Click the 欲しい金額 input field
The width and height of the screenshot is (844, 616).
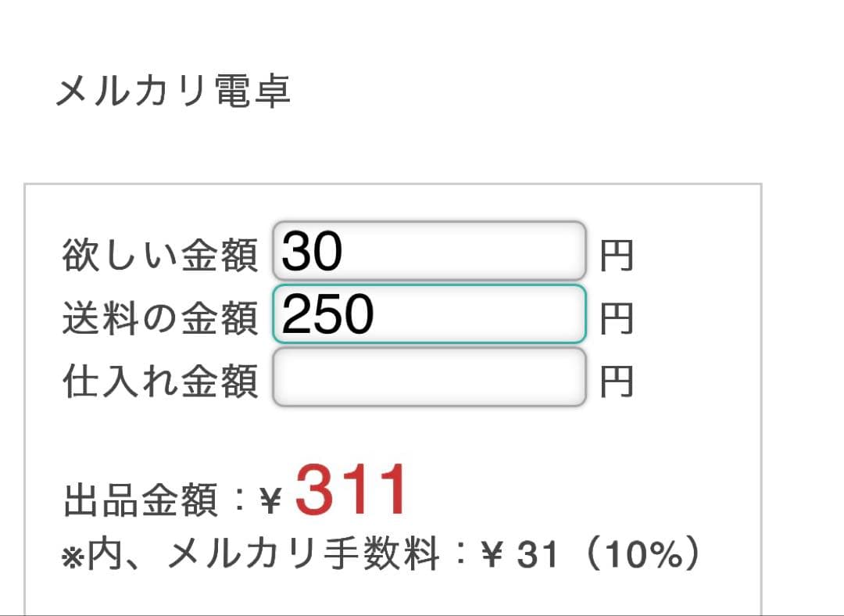(x=429, y=250)
